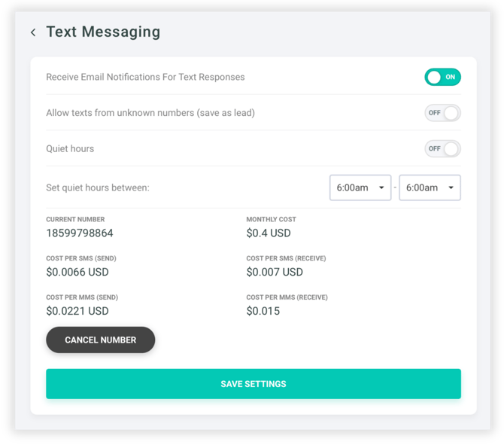The image size is (504, 445).
Task: Click the Text Messaging page heading
Action: tap(103, 32)
